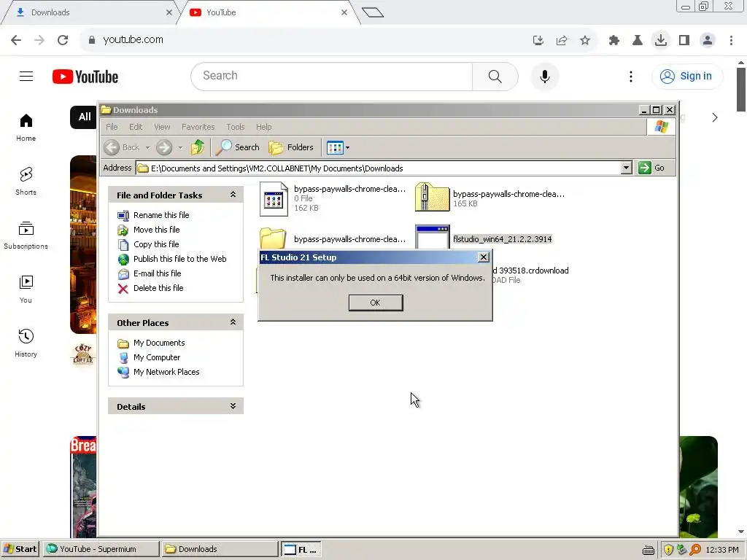Select the 165 KB bypass-paywalls zip file

click(x=491, y=198)
